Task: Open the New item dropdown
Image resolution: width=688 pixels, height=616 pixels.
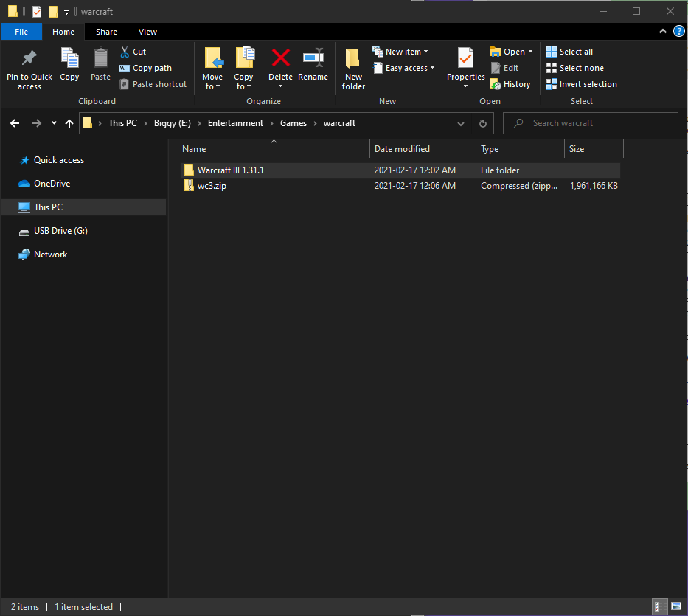Action: pyautogui.click(x=425, y=52)
